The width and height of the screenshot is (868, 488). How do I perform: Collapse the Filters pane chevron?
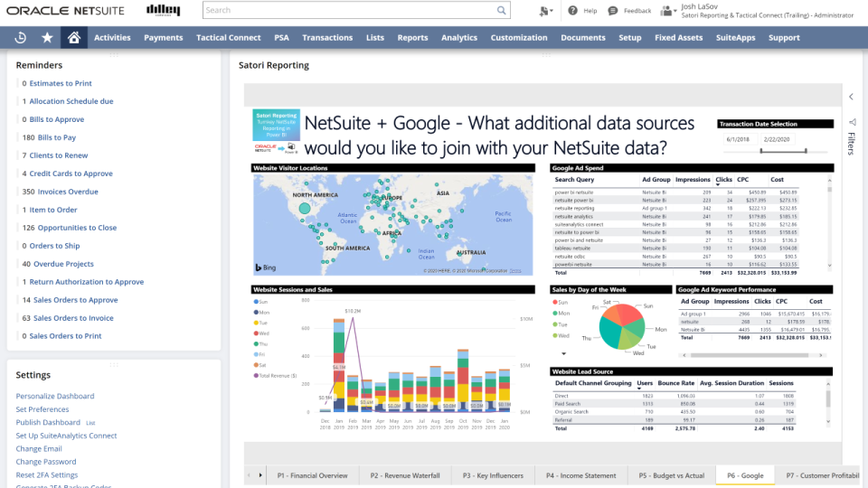[x=852, y=97]
